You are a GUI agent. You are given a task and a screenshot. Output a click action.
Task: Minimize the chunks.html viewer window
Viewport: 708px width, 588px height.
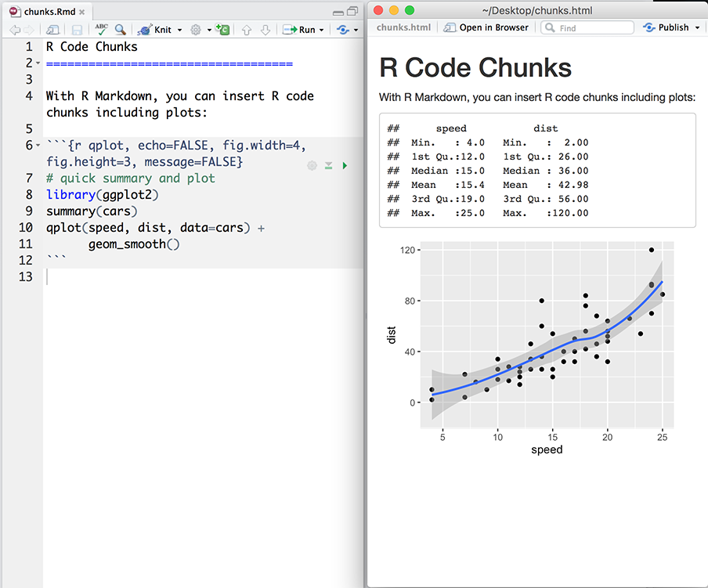point(394,10)
